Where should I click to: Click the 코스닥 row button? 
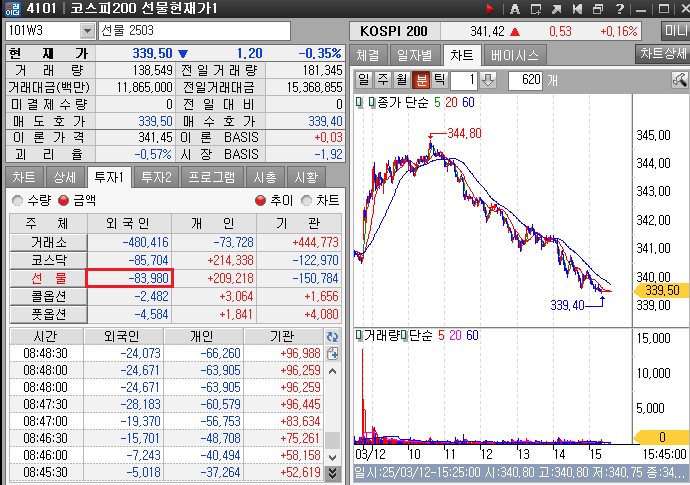tap(48, 260)
